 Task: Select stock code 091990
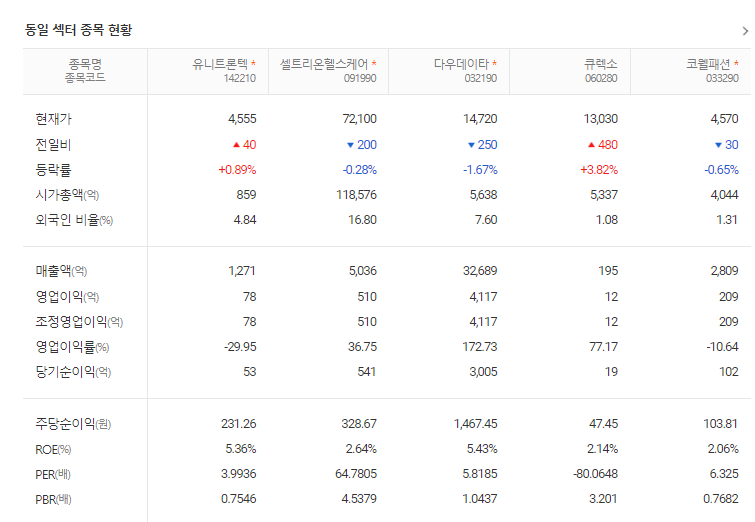tap(360, 78)
